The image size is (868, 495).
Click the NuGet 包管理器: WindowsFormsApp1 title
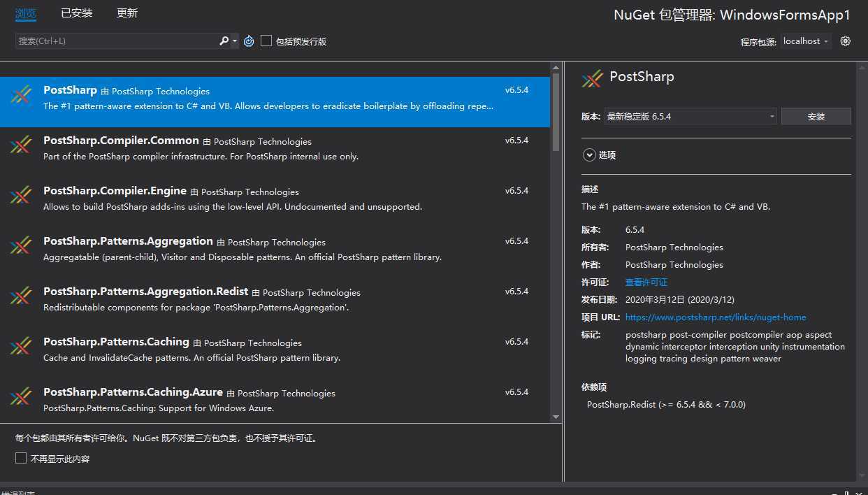pos(732,15)
